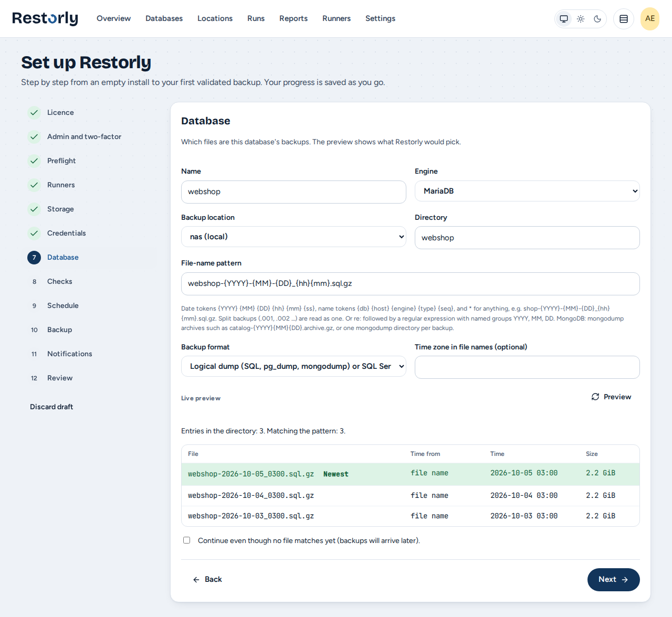Click the Directory input field

pos(527,238)
